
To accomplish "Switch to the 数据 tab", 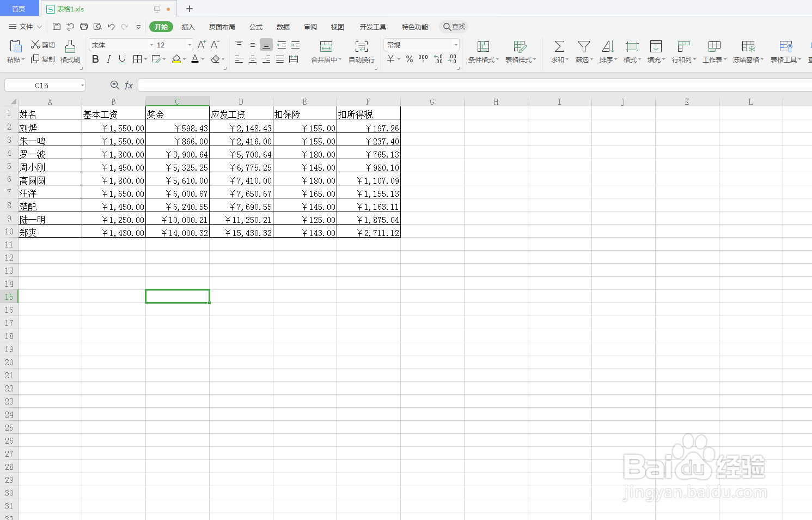I will pyautogui.click(x=283, y=27).
